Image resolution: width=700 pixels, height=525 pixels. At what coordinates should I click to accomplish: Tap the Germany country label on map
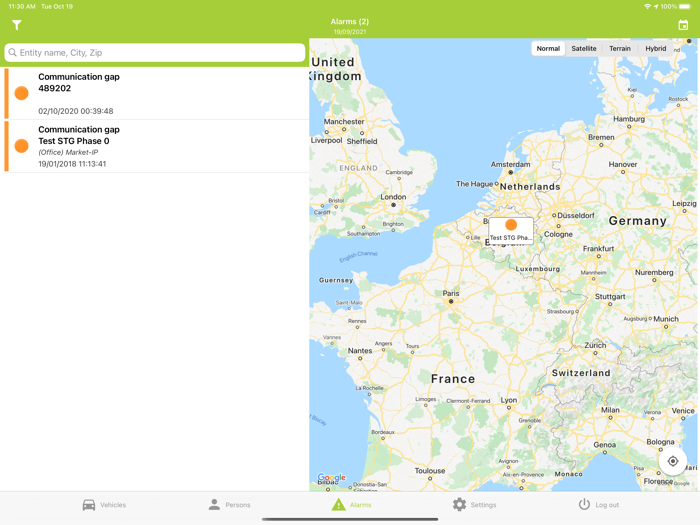[x=638, y=221]
